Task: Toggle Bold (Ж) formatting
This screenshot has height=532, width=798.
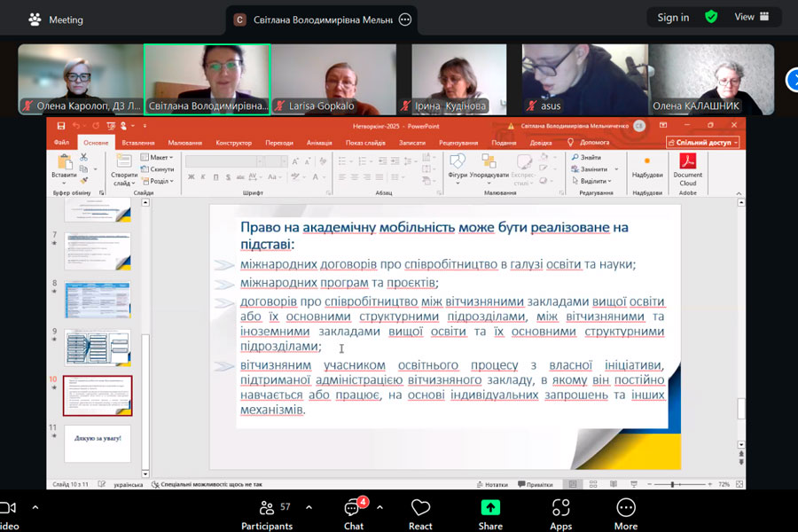Action: [x=191, y=177]
